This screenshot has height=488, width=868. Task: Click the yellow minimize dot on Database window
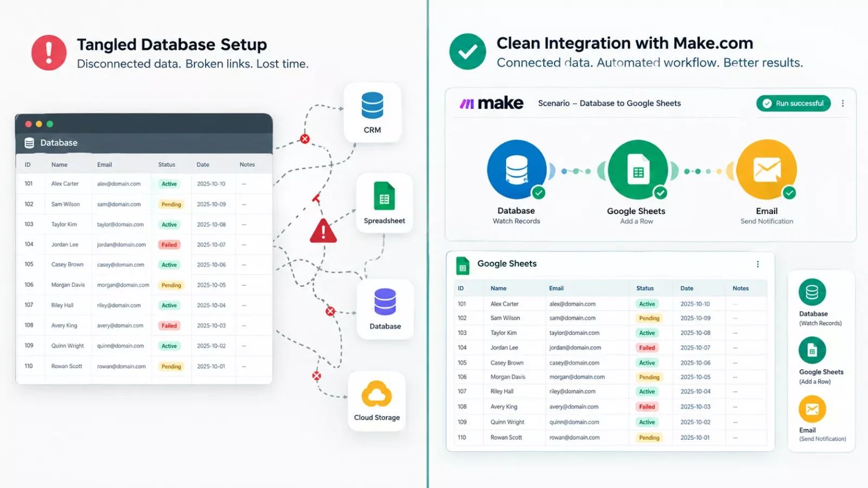pos(39,124)
